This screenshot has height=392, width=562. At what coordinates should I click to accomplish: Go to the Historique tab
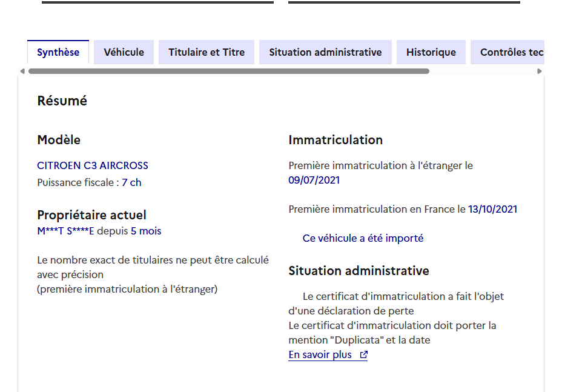(x=431, y=52)
